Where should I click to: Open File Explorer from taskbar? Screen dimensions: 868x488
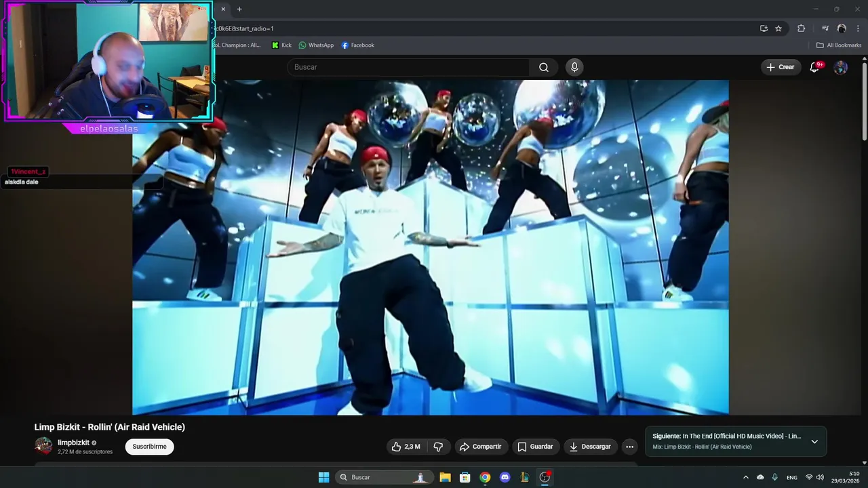click(x=445, y=477)
